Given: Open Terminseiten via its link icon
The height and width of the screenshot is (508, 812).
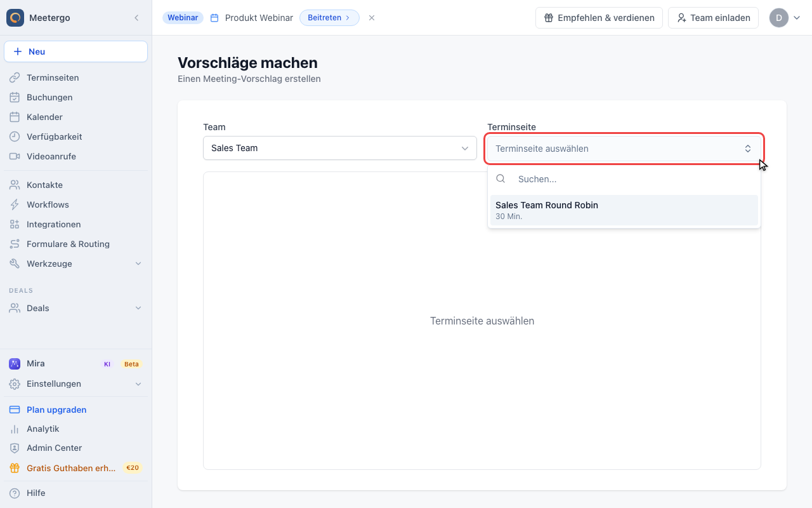Looking at the screenshot, I should 15,77.
